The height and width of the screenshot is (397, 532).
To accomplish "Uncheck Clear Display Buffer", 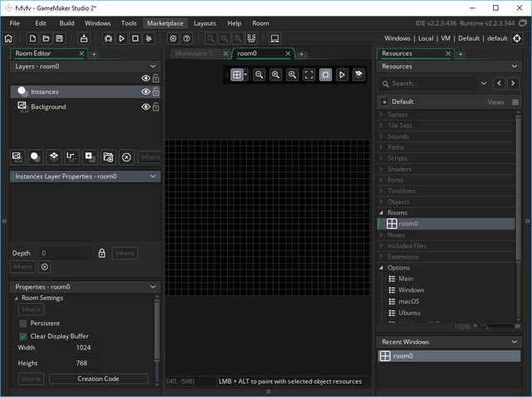I will click(x=23, y=336).
